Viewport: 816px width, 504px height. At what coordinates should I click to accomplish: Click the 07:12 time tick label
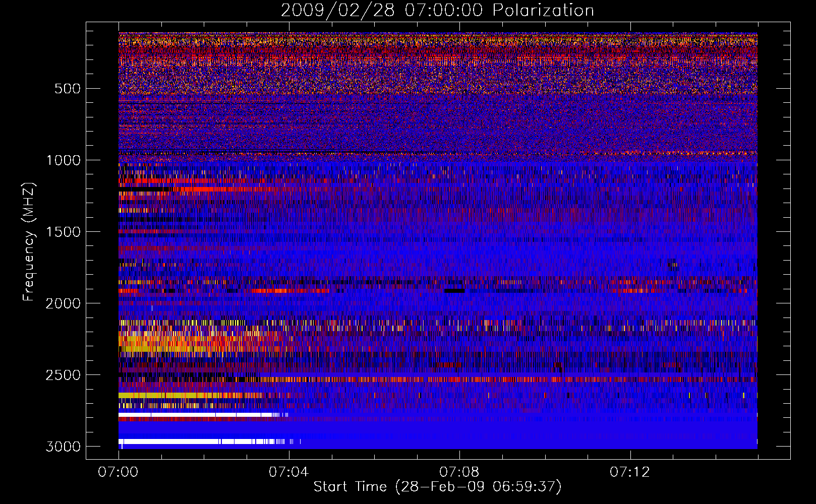[630, 472]
